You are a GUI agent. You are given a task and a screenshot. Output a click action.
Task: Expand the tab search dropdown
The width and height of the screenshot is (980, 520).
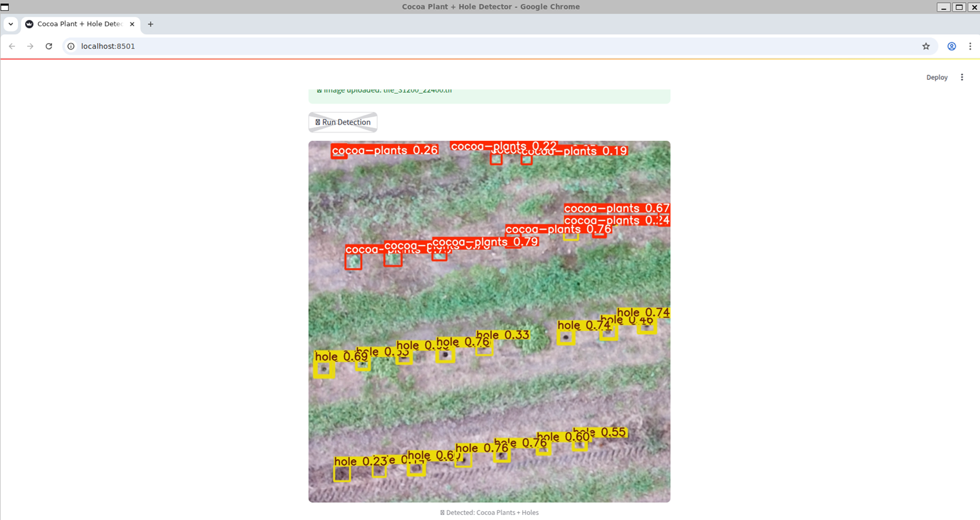click(x=11, y=24)
